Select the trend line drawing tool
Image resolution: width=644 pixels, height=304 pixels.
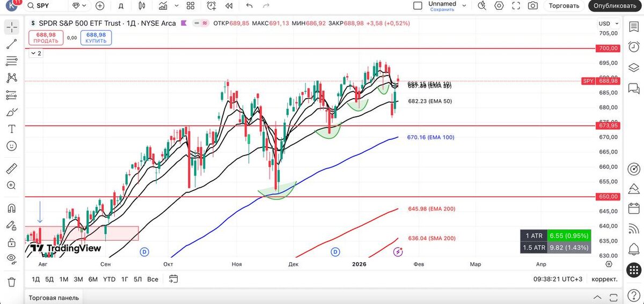tap(12, 45)
